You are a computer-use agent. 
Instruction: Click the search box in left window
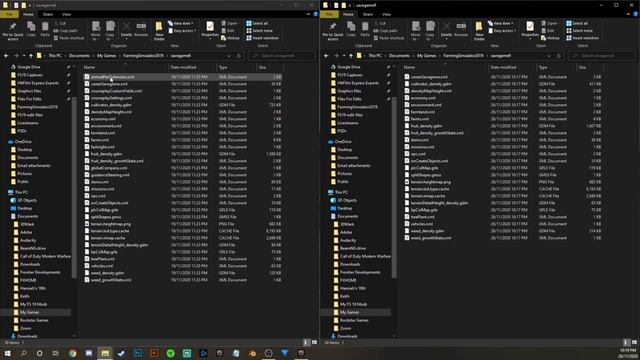282,56
